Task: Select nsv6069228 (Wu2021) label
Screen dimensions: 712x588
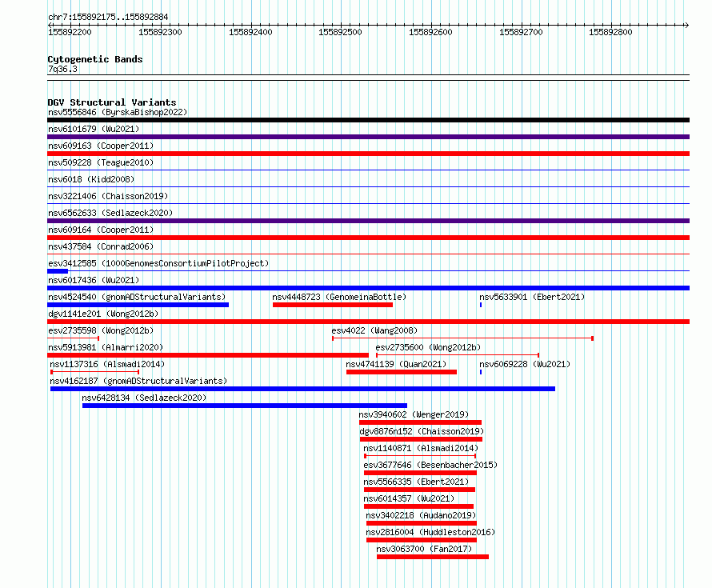Action: click(x=525, y=364)
